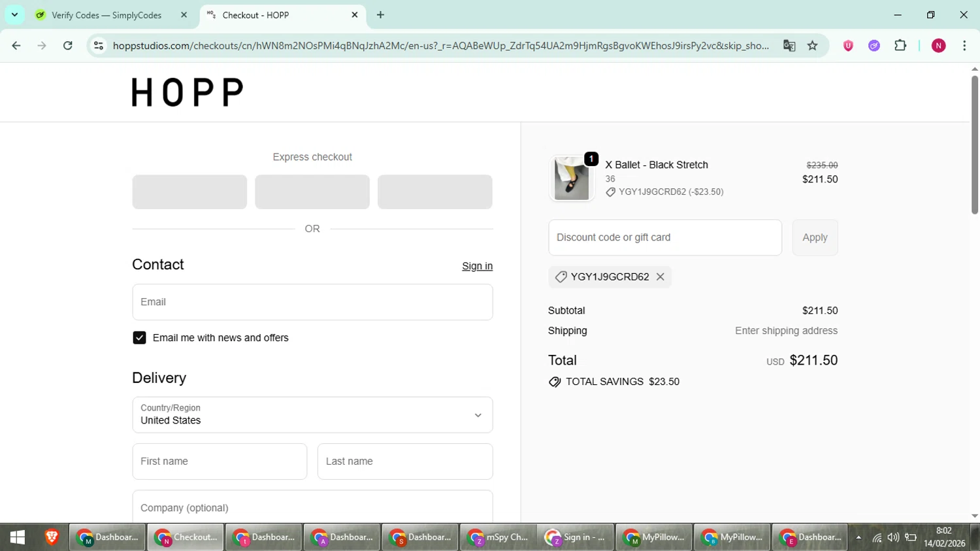The height and width of the screenshot is (551, 980).
Task: Open the Chrome three-dot menu
Action: pos(964,46)
